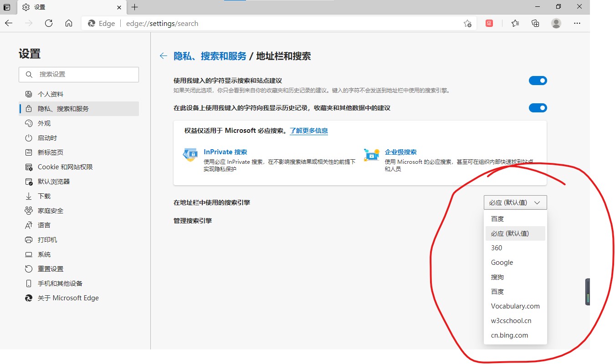Open 新标签页 settings
The width and height of the screenshot is (615, 364).
pyautogui.click(x=79, y=152)
